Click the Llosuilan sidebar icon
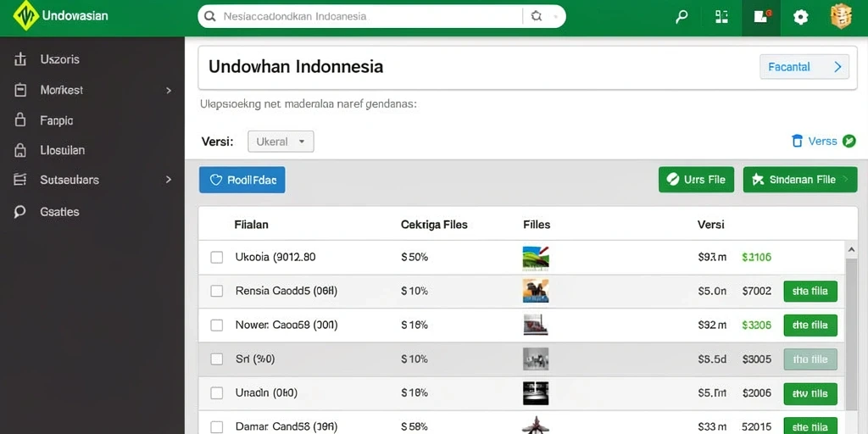Viewport: 868px width, 434px height. (x=20, y=150)
